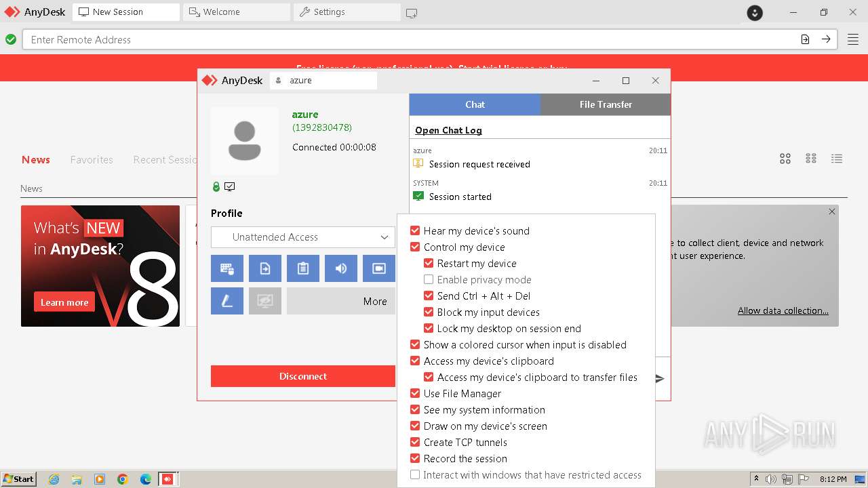Uncheck Record the session
The height and width of the screenshot is (488, 868).
pos(415,458)
